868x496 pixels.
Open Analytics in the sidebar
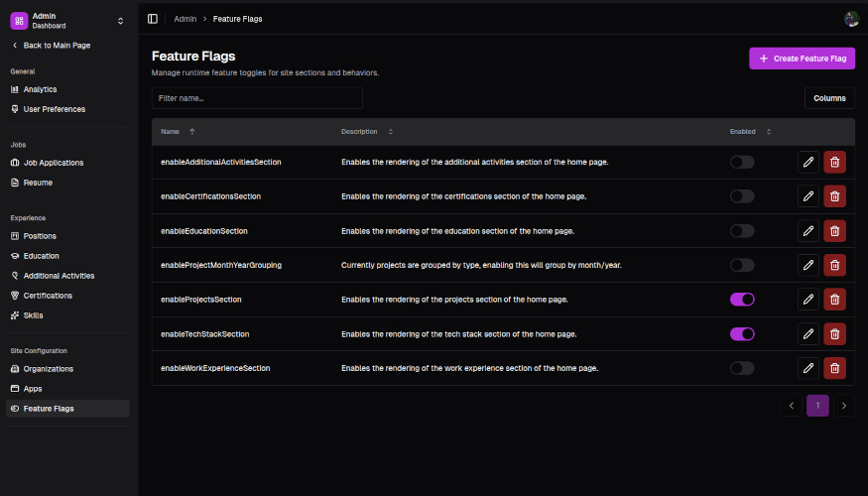tap(41, 89)
